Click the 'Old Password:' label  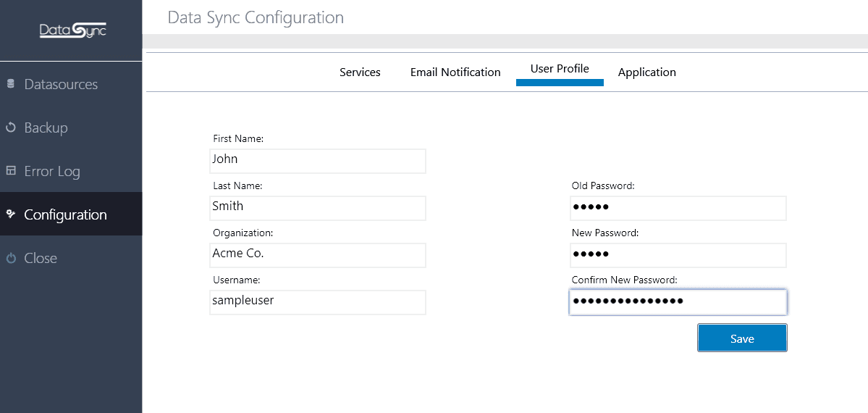coord(603,186)
